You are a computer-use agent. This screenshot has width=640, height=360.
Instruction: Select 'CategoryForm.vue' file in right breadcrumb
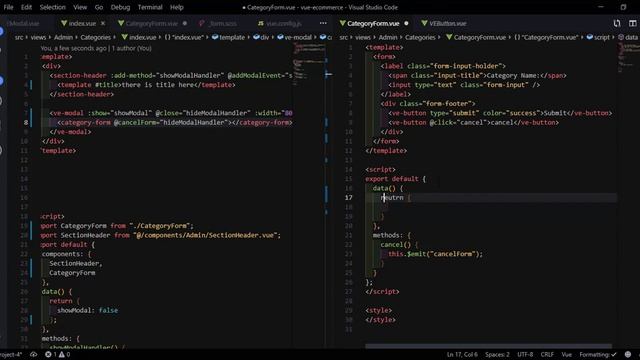(x=480, y=38)
